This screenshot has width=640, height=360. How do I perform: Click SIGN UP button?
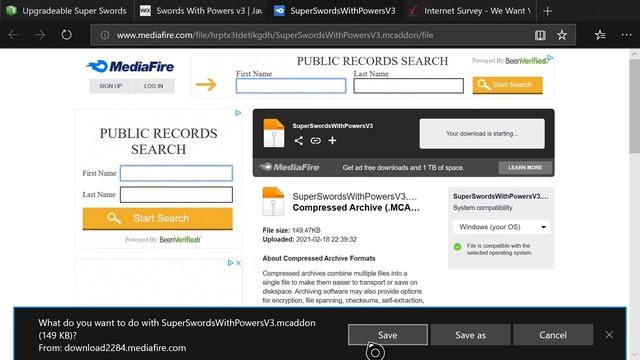(111, 86)
